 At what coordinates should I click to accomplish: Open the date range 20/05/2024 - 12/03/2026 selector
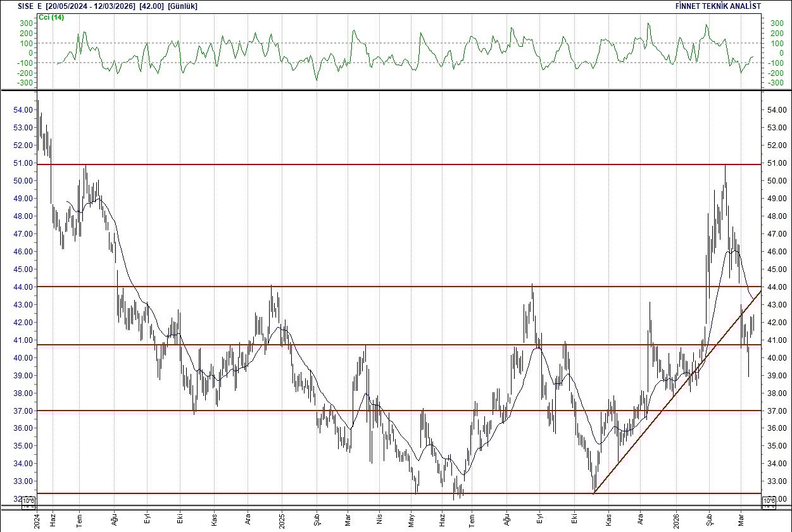[80, 6]
